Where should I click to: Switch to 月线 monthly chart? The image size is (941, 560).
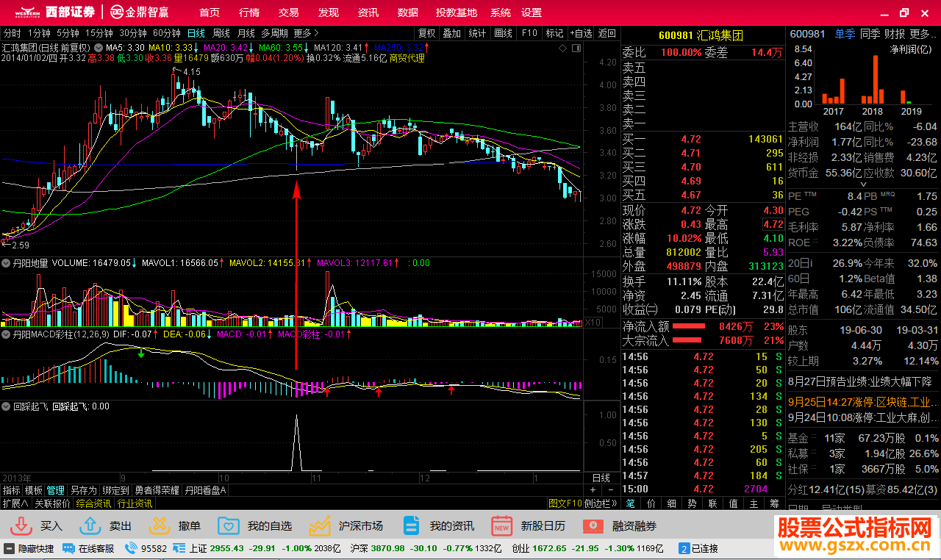click(x=246, y=33)
